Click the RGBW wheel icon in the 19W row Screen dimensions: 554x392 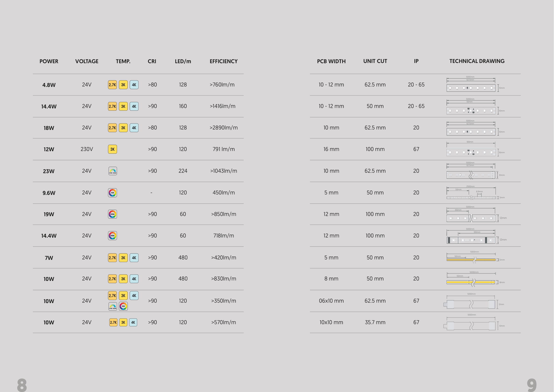112,214
